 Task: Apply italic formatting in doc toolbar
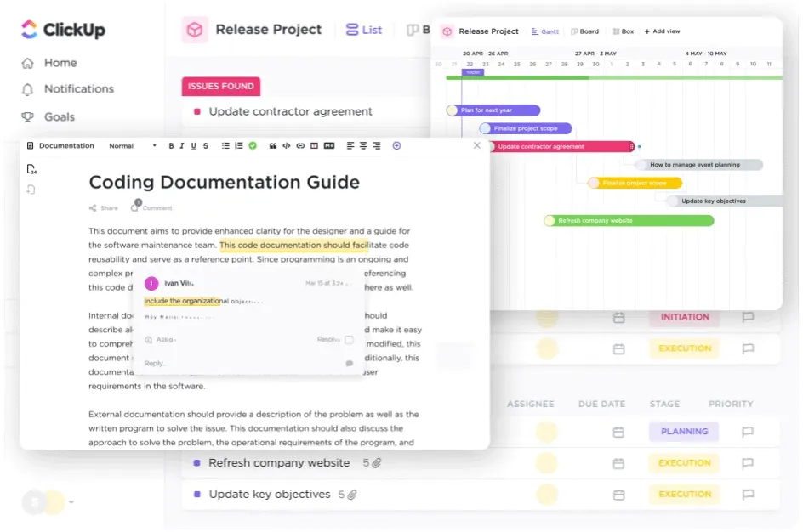click(x=182, y=146)
